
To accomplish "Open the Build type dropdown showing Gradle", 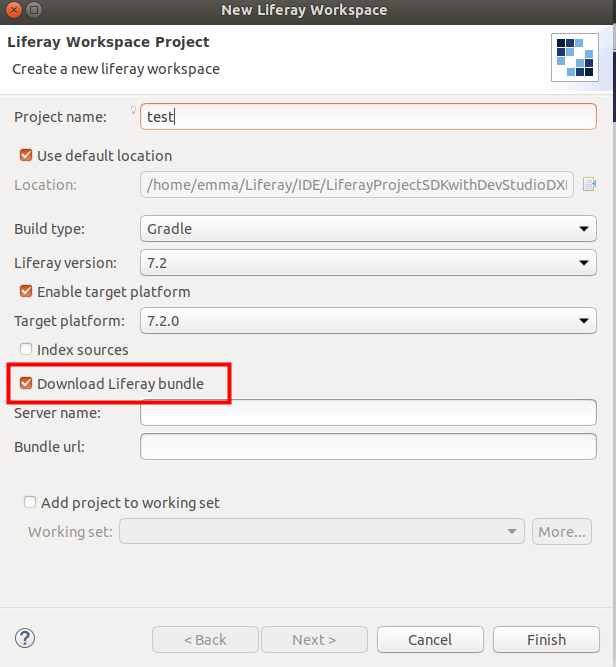I will 368,228.
